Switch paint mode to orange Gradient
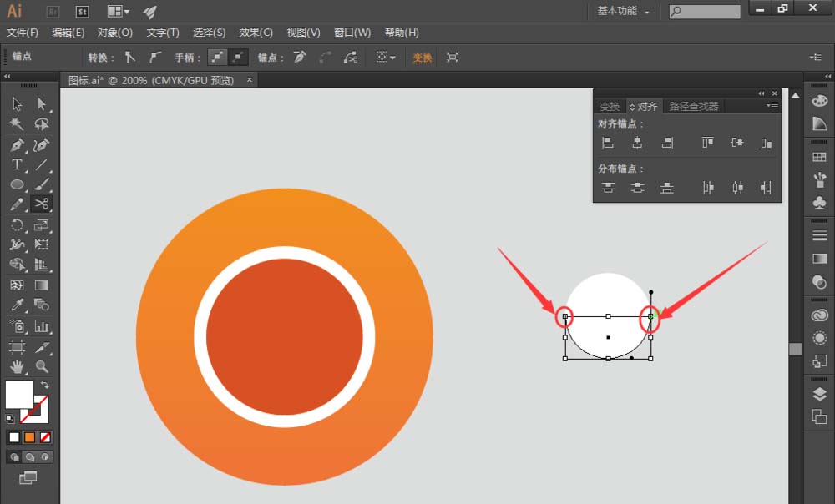The width and height of the screenshot is (835, 504). click(30, 437)
